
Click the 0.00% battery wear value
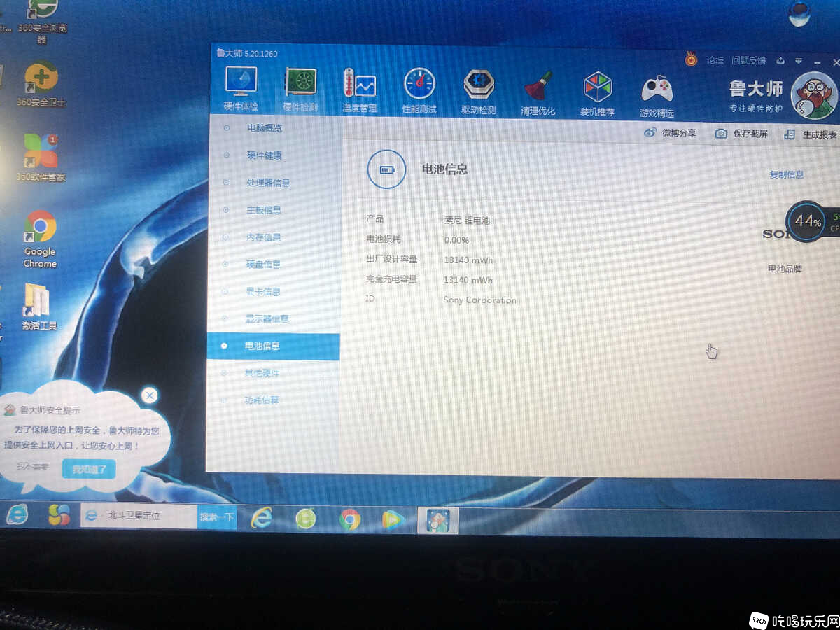456,240
